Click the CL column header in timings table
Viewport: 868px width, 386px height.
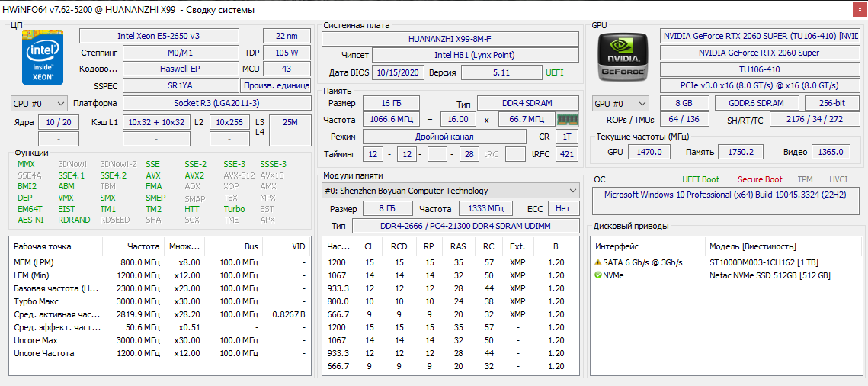(x=369, y=246)
